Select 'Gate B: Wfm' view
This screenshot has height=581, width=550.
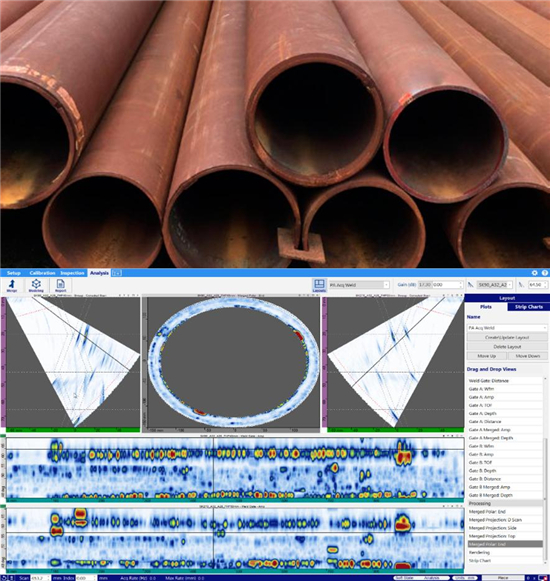tap(505, 446)
